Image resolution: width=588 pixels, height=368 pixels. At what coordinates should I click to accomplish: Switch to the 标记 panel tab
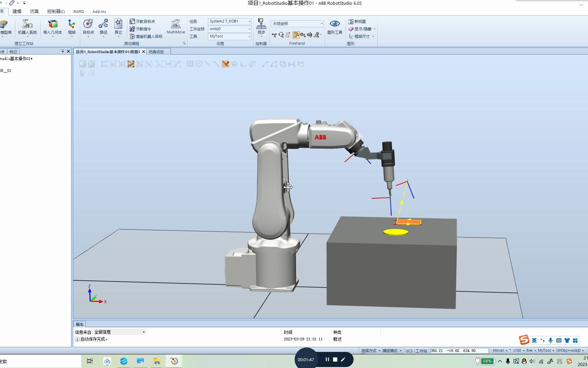[13, 51]
